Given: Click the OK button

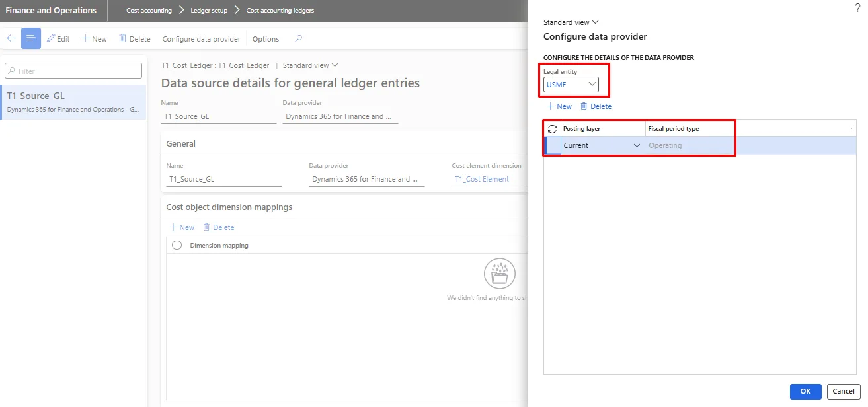Looking at the screenshot, I should tap(805, 391).
